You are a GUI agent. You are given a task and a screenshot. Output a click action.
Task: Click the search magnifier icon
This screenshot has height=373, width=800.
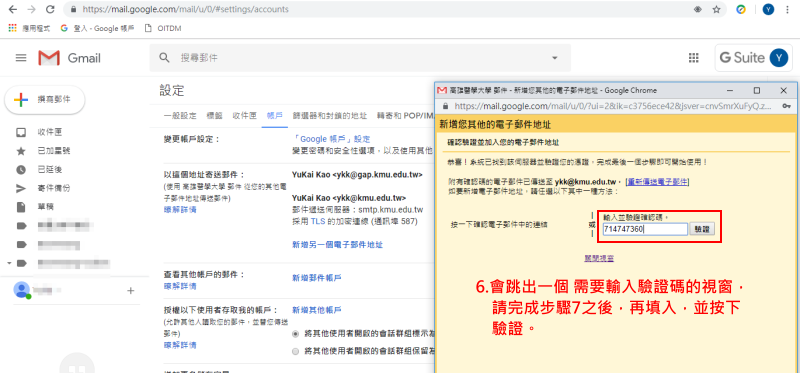(164, 58)
